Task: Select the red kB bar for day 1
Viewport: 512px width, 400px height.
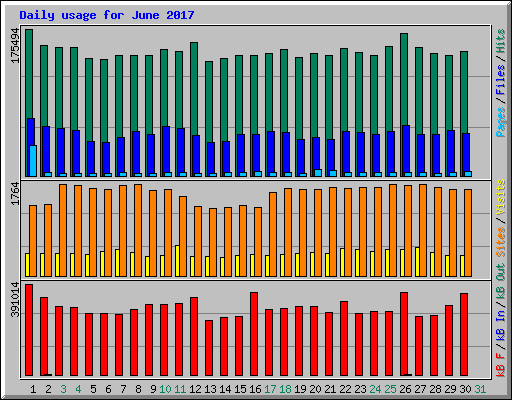Action: pos(29,330)
